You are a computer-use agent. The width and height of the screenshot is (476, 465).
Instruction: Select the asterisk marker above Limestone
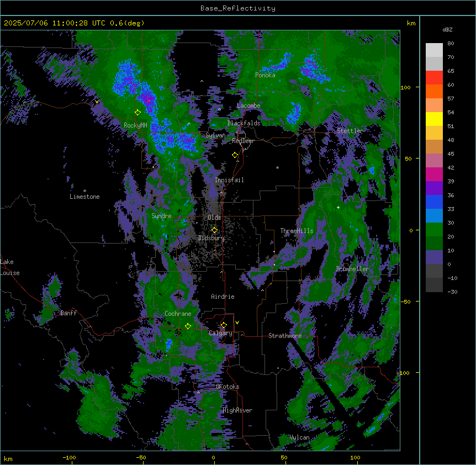point(84,191)
